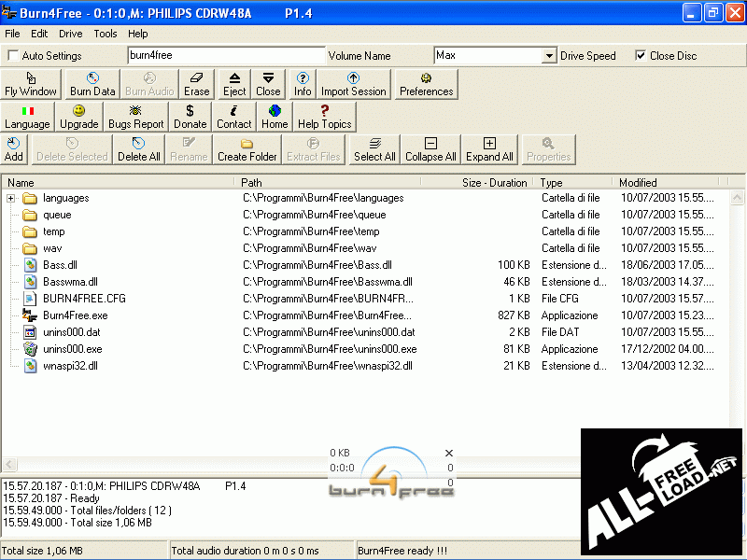
Task: Open the Language selection icon
Action: point(27,117)
